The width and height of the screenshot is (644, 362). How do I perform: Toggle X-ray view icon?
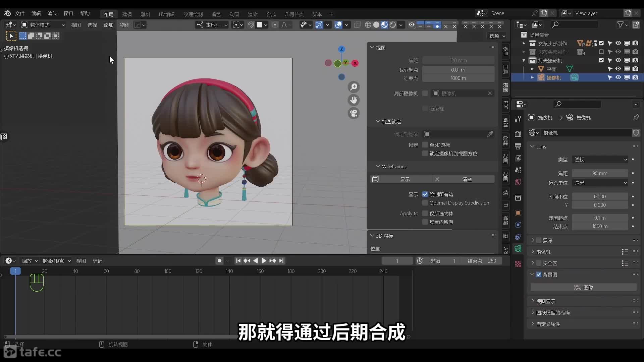(357, 25)
